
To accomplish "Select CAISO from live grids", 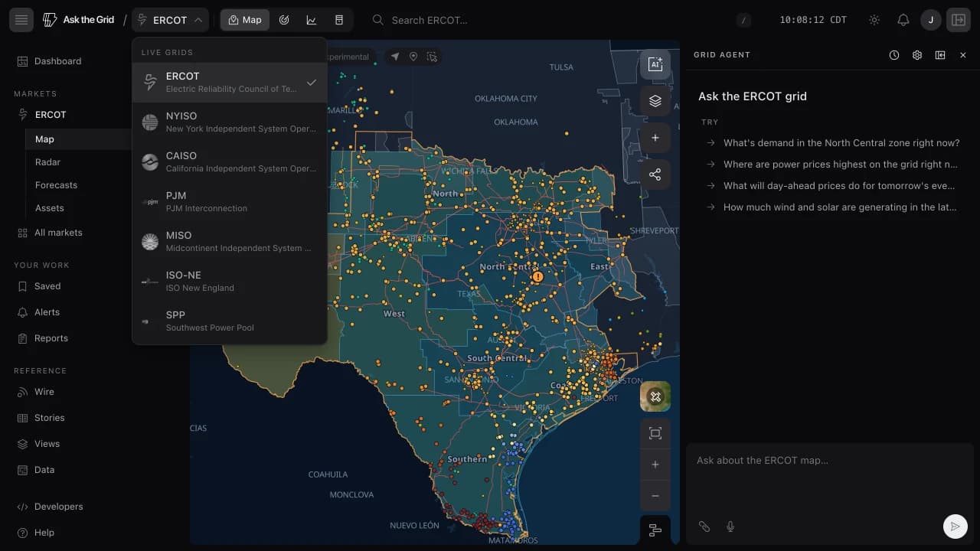I will pyautogui.click(x=230, y=162).
